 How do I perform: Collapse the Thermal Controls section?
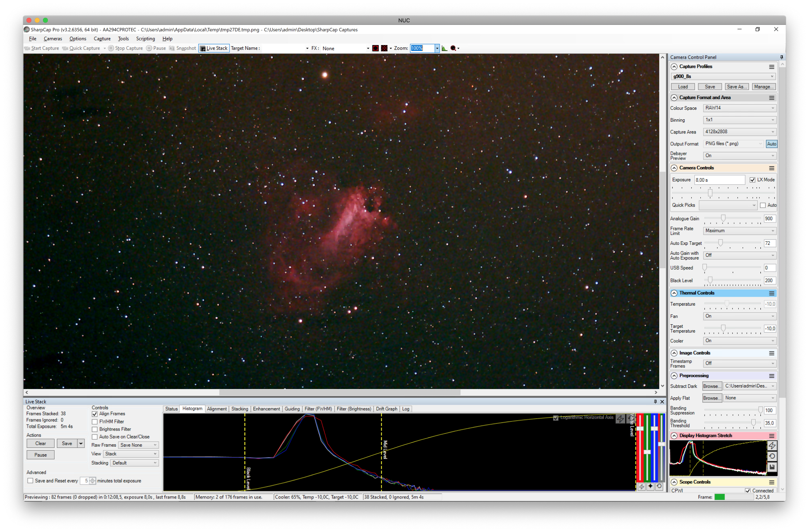[674, 293]
